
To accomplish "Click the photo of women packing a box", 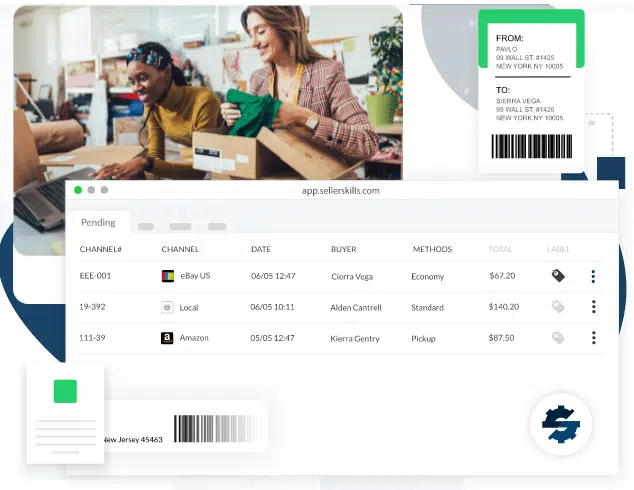I will 208,93.
